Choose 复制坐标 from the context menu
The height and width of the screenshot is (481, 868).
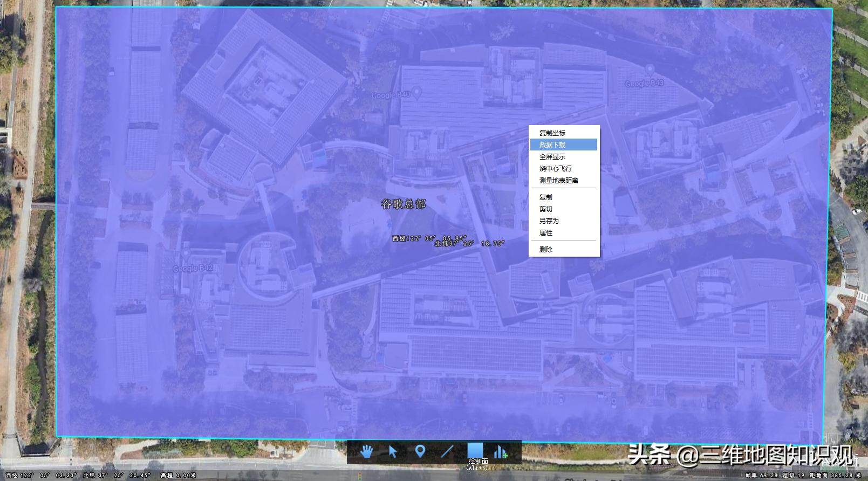point(564,133)
